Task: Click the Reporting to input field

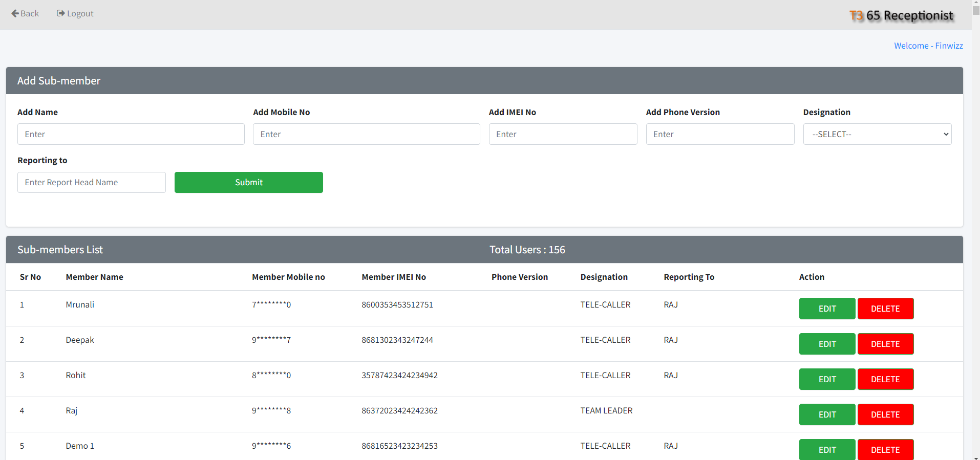Action: (92, 182)
